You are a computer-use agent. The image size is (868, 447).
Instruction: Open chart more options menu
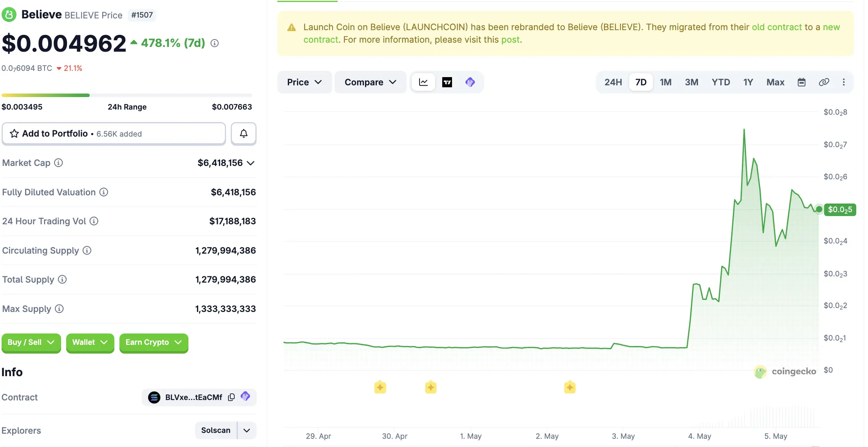(x=844, y=82)
